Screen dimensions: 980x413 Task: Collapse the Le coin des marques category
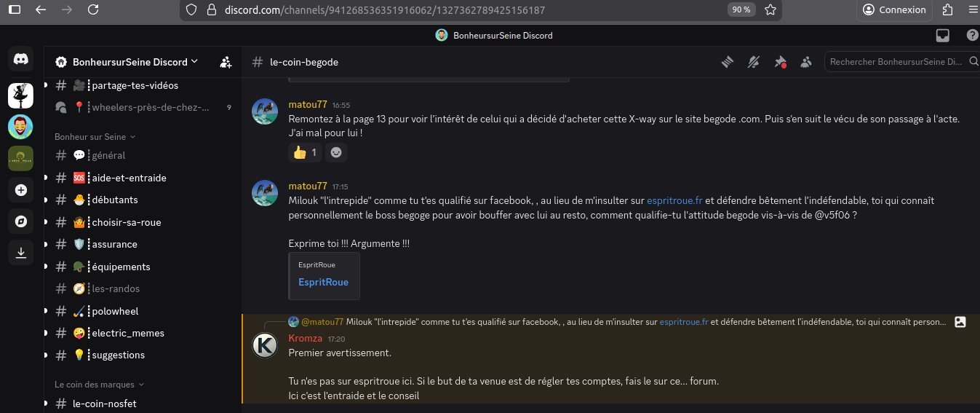(99, 385)
